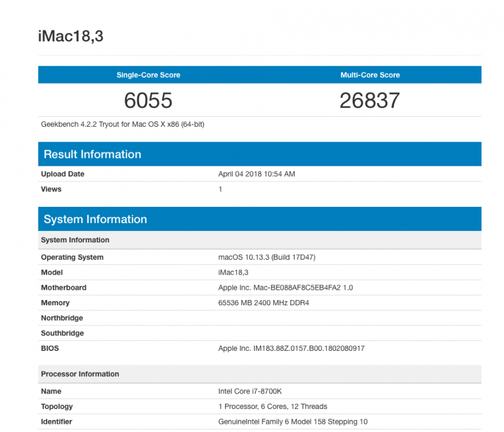Image resolution: width=504 pixels, height=432 pixels.
Task: Select the GenuineIntel Family 6 Model 158 value
Action: (x=293, y=422)
